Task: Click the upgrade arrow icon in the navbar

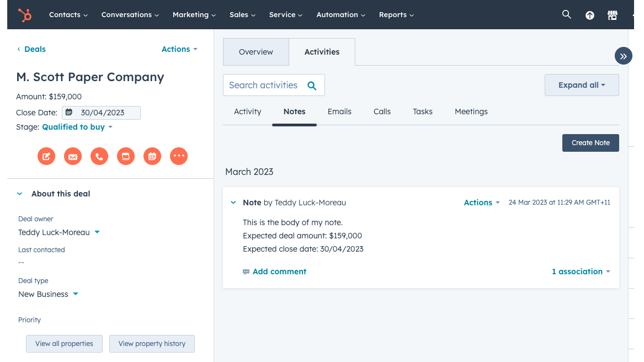Action: pos(589,14)
